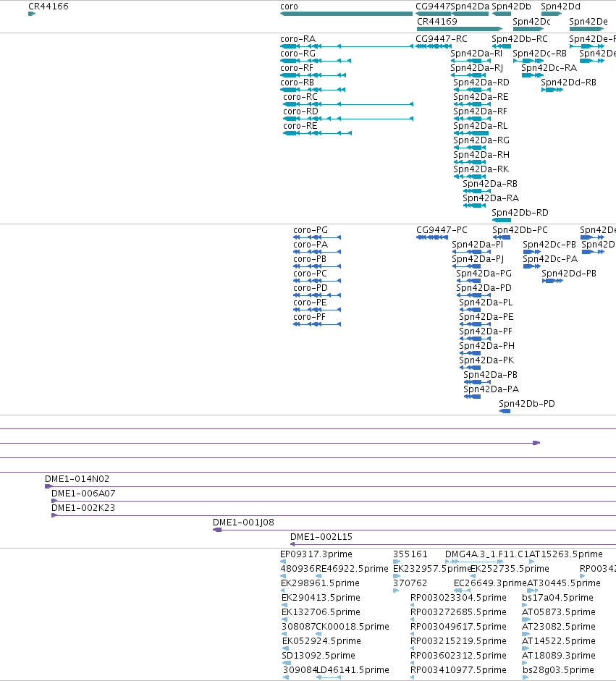This screenshot has height=681, width=616.
Task: Select transcript coro-RG
Action: tap(298, 54)
